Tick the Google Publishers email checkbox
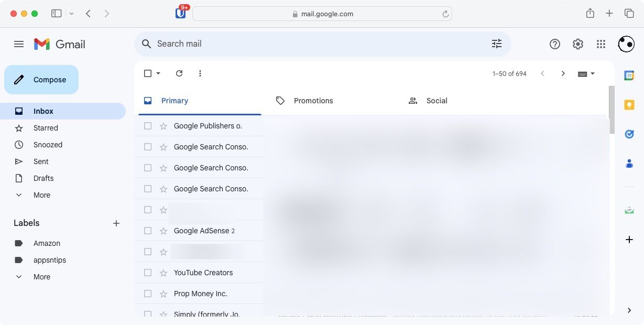The width and height of the screenshot is (644, 325). [148, 126]
